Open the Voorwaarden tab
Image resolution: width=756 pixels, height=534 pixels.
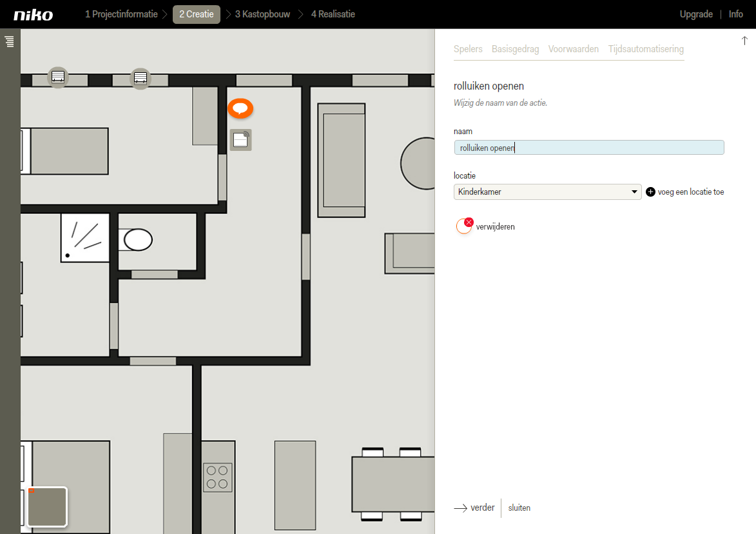click(x=574, y=49)
